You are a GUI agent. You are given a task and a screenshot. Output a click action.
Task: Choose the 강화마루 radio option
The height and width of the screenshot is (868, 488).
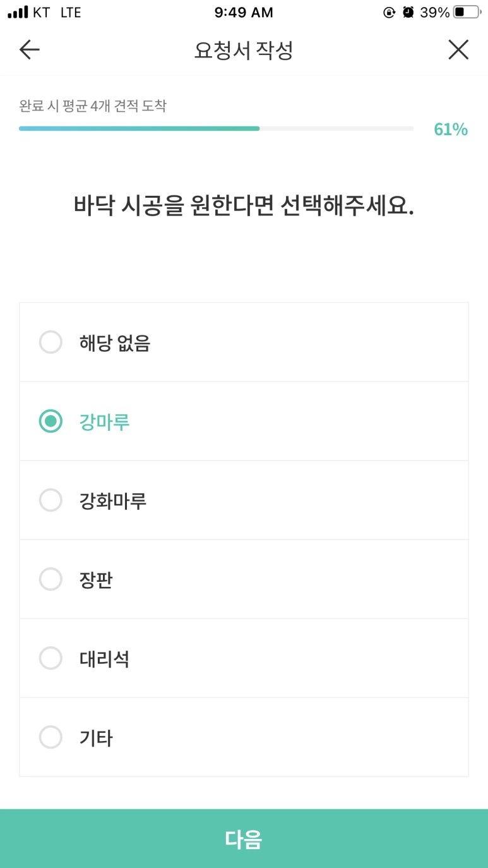[51, 500]
